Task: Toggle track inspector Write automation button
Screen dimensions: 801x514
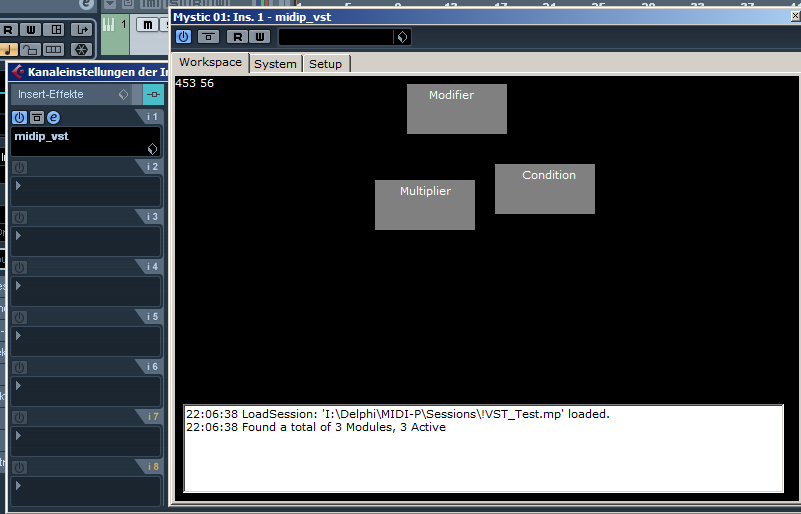Action: tap(31, 30)
